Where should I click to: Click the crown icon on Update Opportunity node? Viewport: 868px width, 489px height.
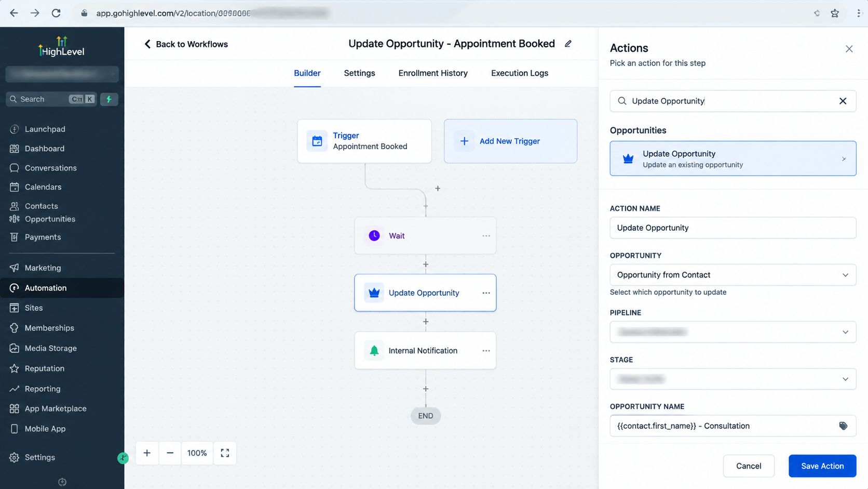[x=374, y=293]
